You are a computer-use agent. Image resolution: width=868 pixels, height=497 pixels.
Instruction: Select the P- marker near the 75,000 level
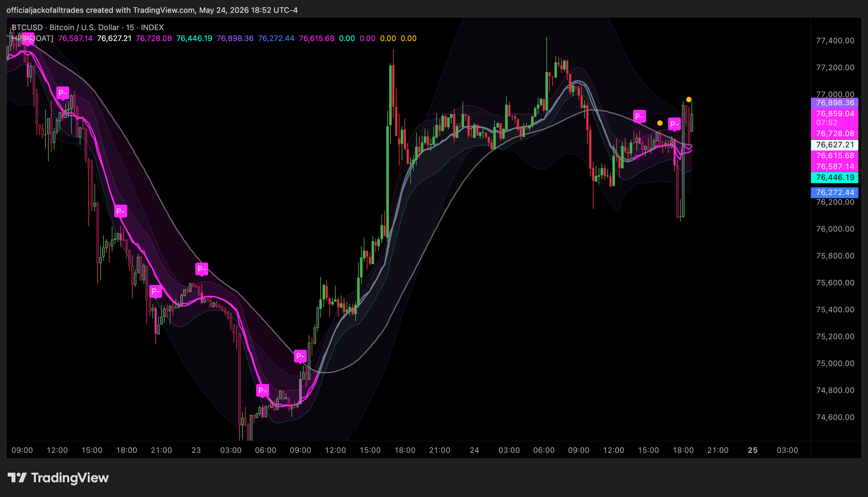click(300, 356)
